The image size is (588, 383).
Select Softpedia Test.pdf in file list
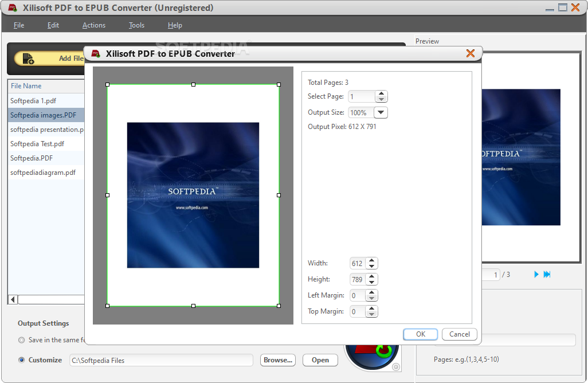click(x=46, y=144)
